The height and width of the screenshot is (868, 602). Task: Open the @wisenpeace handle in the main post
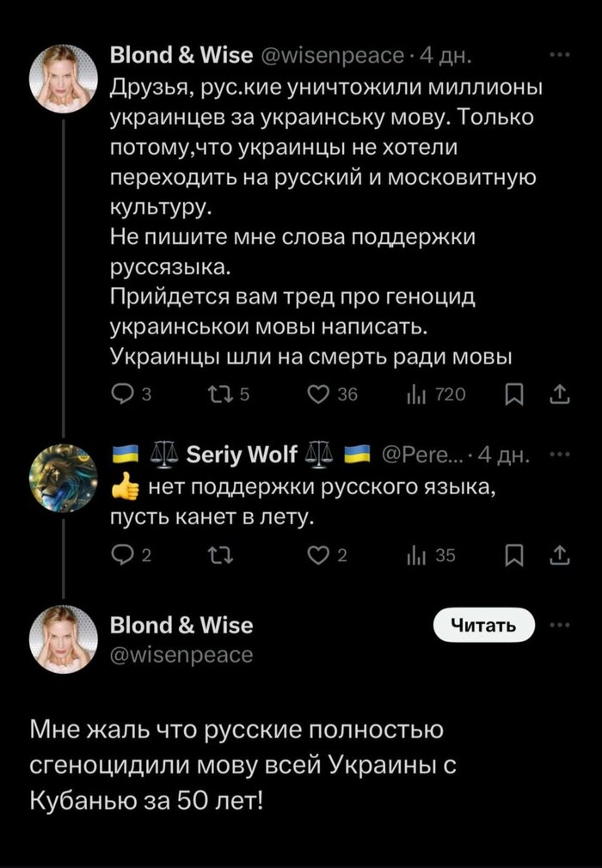tap(182, 655)
